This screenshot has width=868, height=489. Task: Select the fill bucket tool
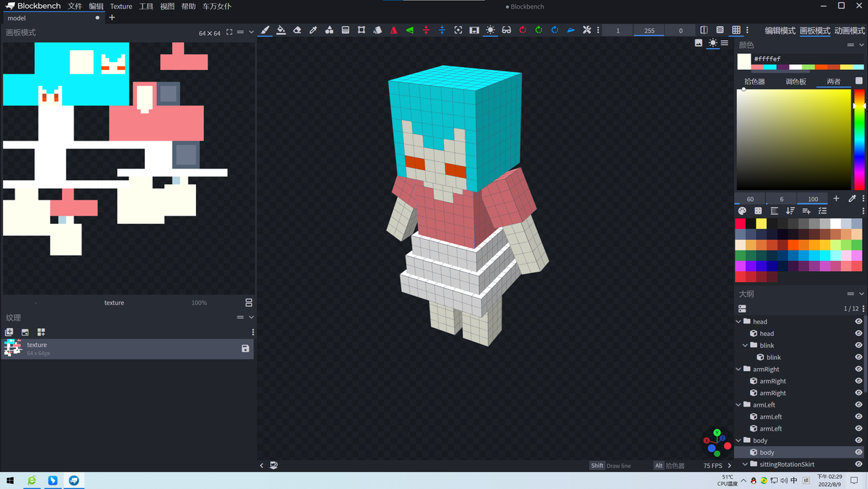click(x=281, y=30)
